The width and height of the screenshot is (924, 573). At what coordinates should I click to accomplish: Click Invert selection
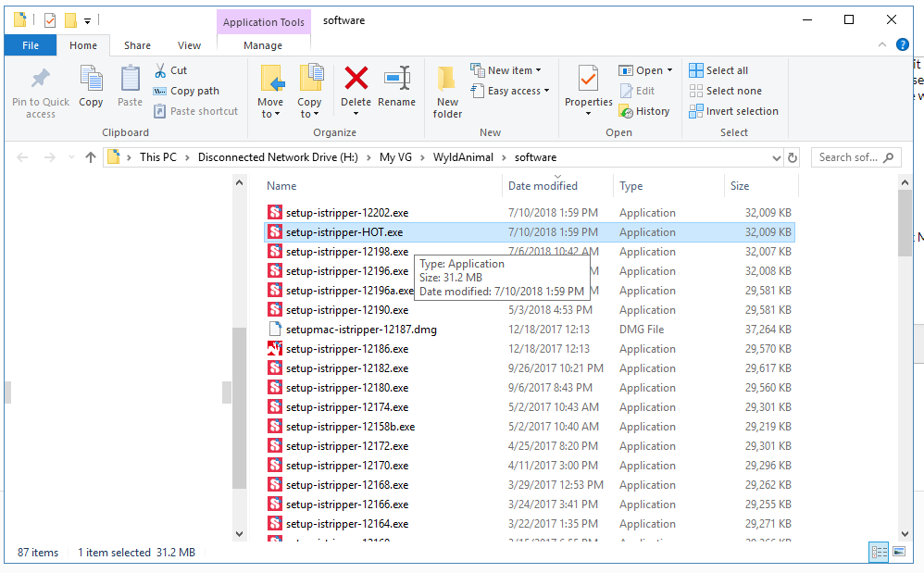pos(733,111)
